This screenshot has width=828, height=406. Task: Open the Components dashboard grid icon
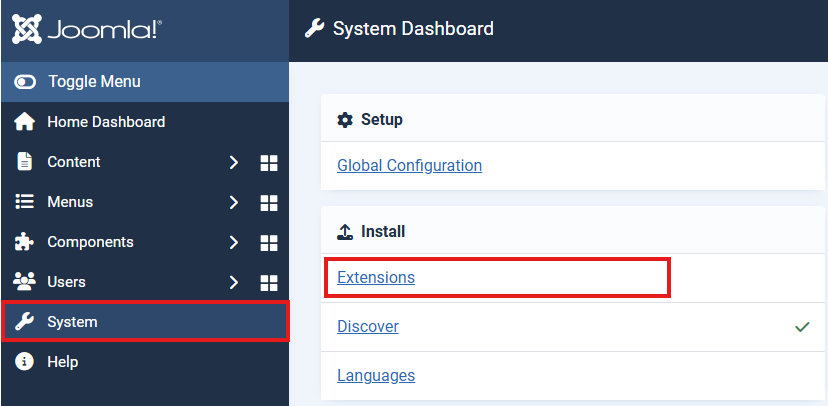click(268, 243)
